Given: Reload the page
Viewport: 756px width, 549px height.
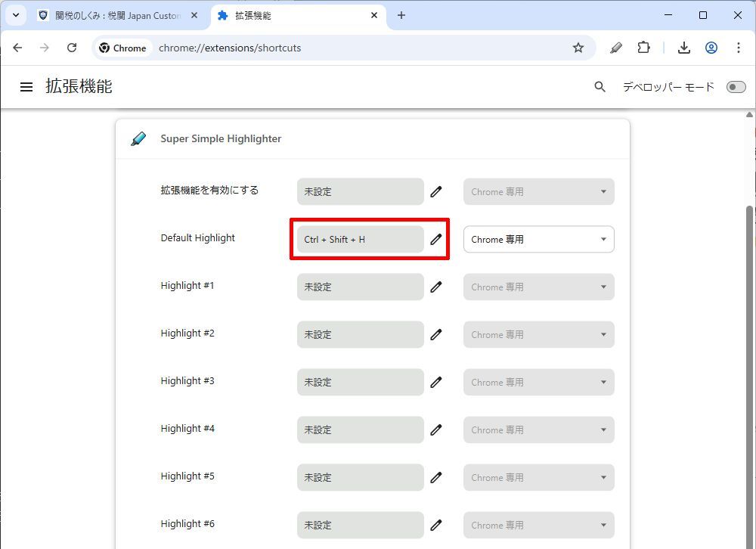Looking at the screenshot, I should [72, 48].
